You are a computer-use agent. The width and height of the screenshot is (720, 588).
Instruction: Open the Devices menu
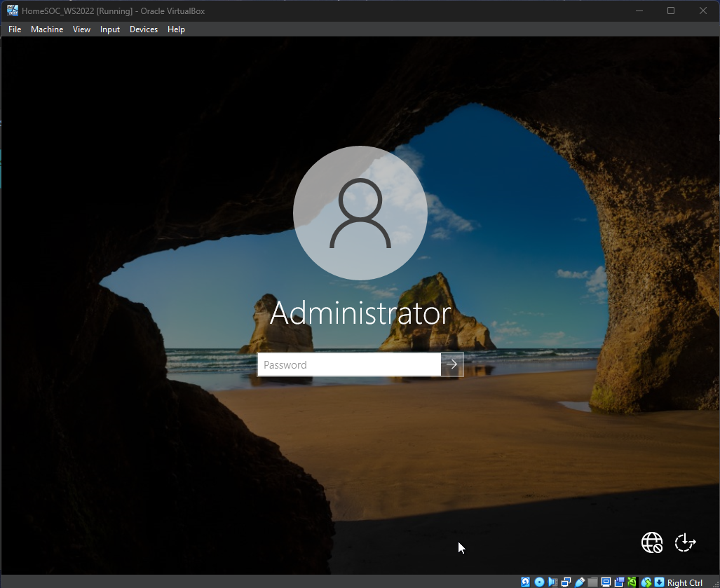144,29
